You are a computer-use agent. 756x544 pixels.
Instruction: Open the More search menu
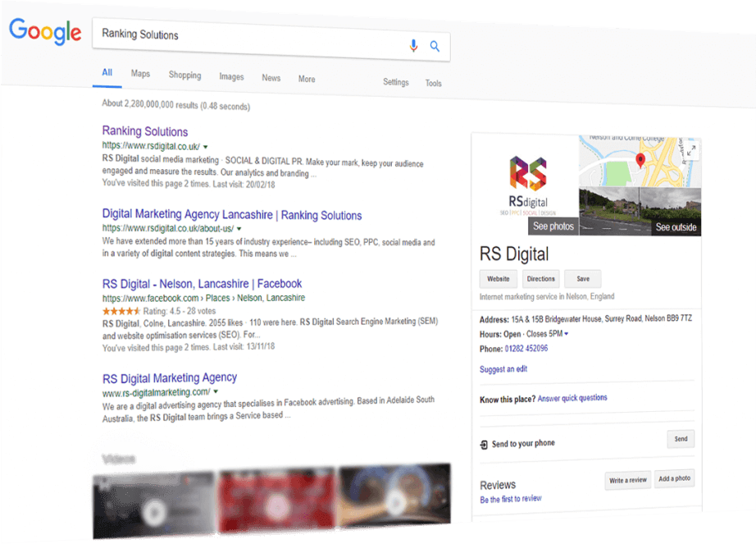pos(307,79)
